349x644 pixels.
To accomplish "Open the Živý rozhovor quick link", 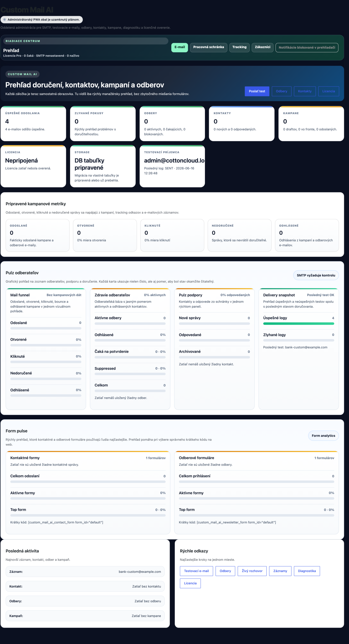I will [x=252, y=571].
